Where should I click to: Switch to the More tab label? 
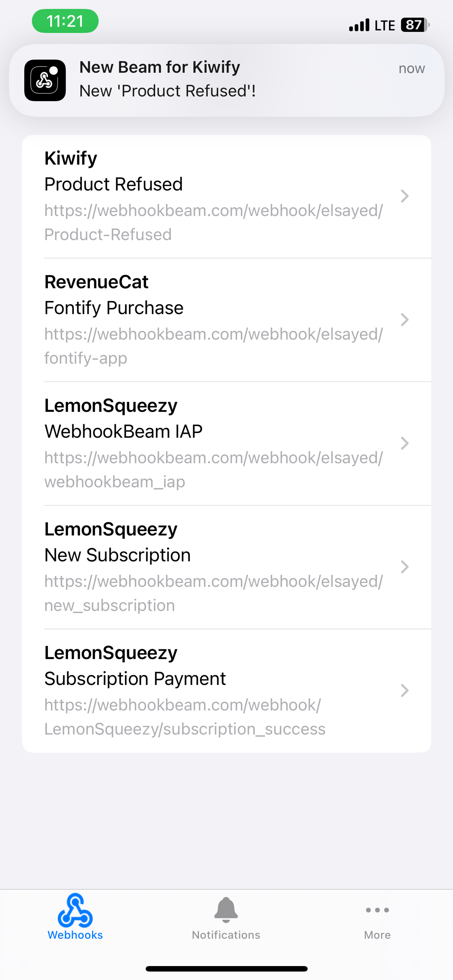pyautogui.click(x=377, y=935)
